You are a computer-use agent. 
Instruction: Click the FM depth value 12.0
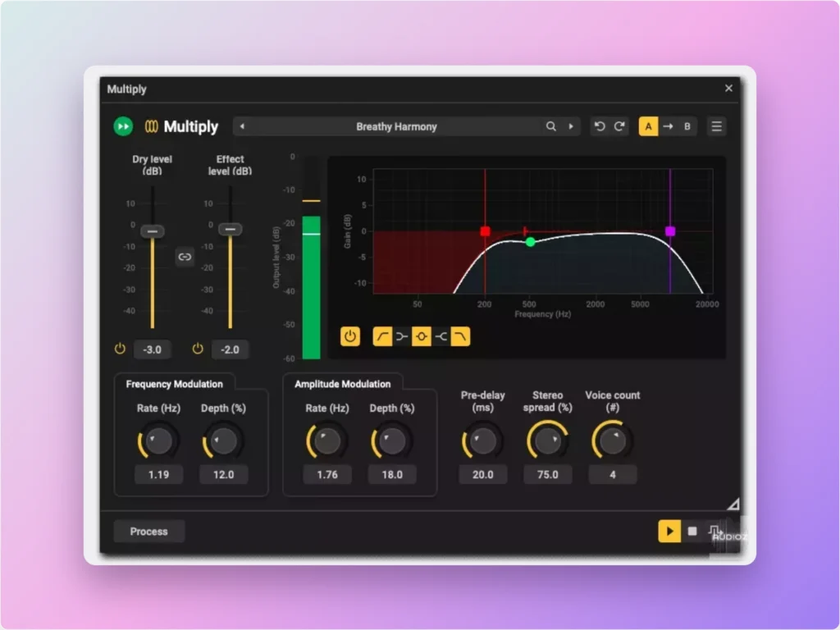[223, 475]
